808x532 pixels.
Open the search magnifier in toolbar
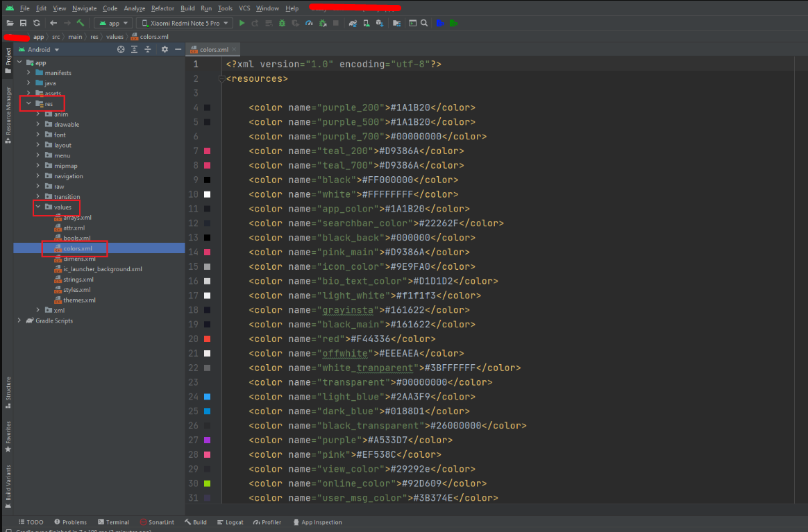(424, 23)
